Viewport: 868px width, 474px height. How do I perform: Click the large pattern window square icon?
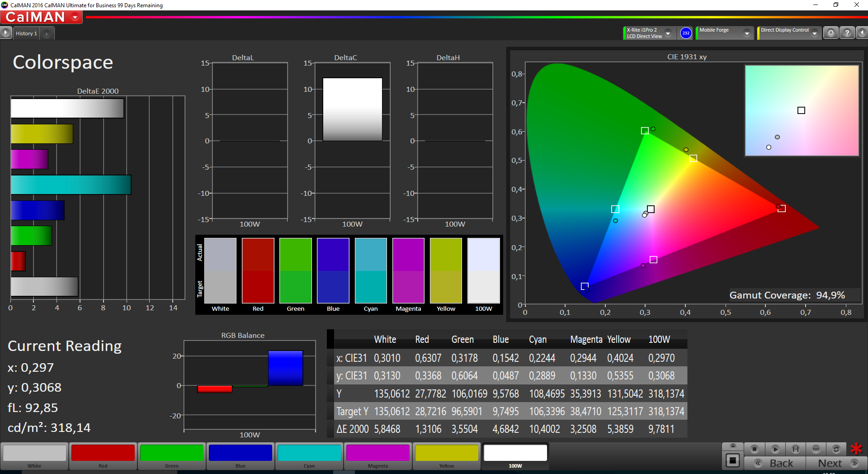(733, 461)
